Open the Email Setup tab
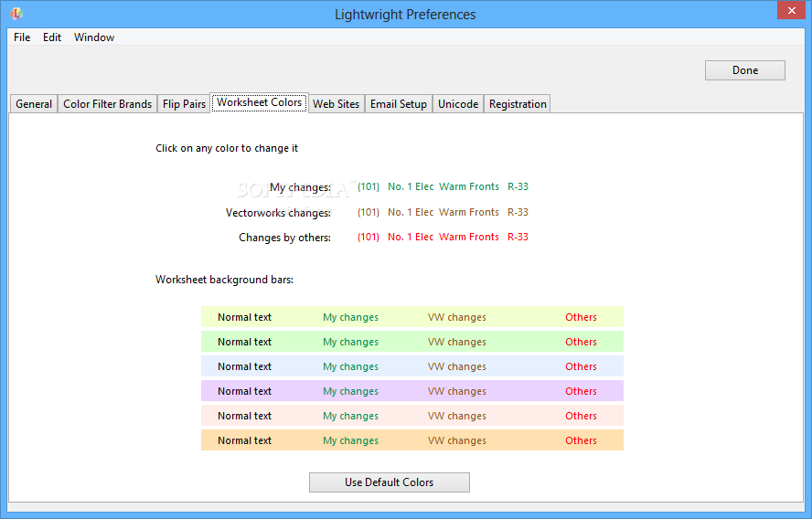 pos(399,104)
